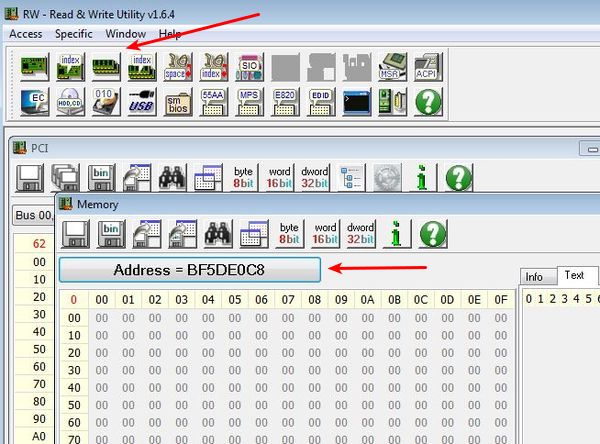Show Memory info green 'i' icon
Viewport: 600px width, 444px height.
pos(396,233)
